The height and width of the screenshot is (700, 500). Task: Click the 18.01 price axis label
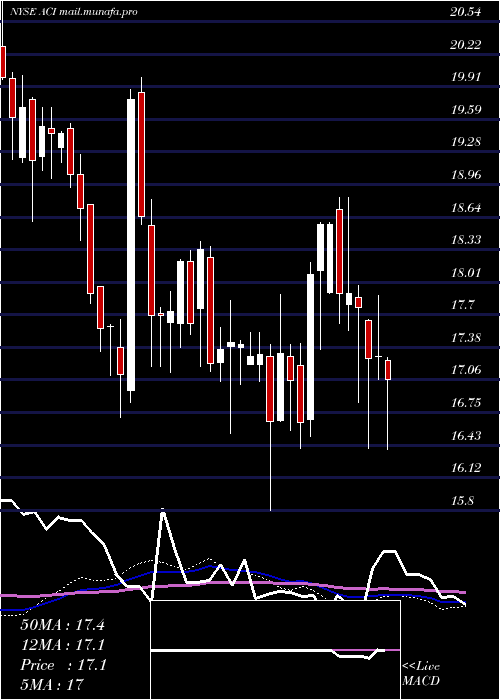[466, 272]
